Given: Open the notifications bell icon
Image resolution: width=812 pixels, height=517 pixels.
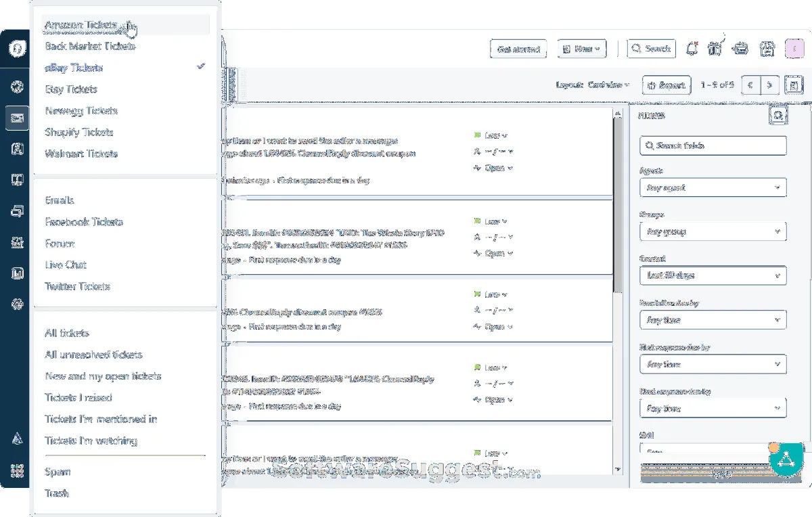Looking at the screenshot, I should [x=692, y=49].
